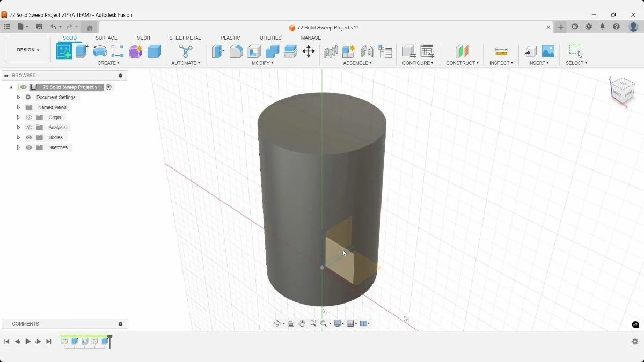Toggle visibility of the Analysis folder
The width and height of the screenshot is (644, 362).
[29, 127]
